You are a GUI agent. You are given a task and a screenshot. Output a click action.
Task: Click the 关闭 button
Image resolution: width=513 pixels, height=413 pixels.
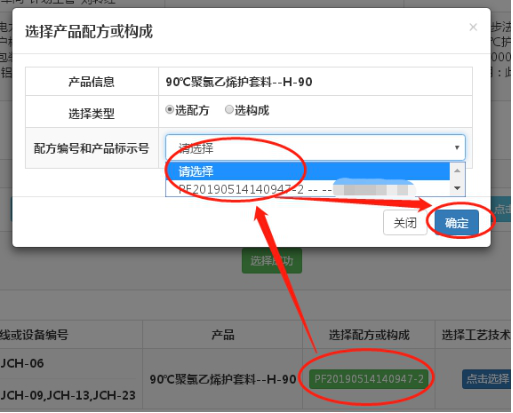pos(405,223)
